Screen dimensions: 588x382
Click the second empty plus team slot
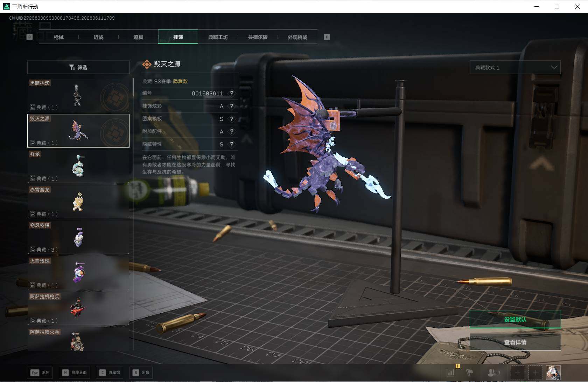click(535, 373)
